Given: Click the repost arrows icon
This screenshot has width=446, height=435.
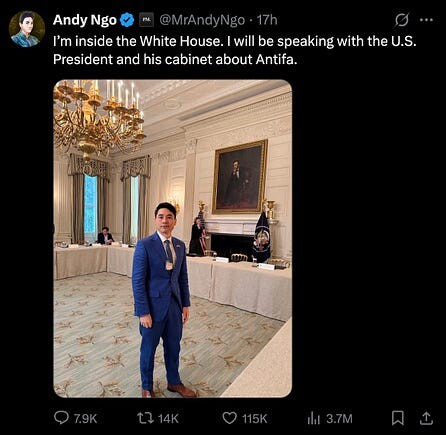Looking at the screenshot, I should tap(145, 418).
